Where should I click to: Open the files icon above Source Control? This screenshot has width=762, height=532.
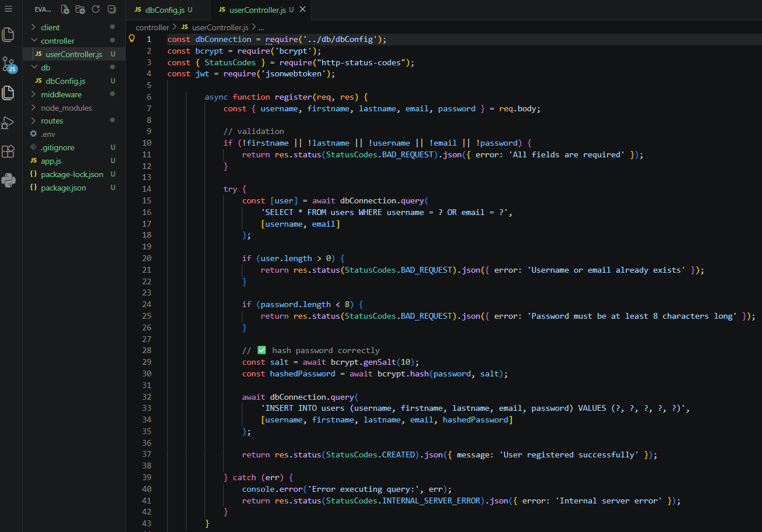(x=8, y=34)
